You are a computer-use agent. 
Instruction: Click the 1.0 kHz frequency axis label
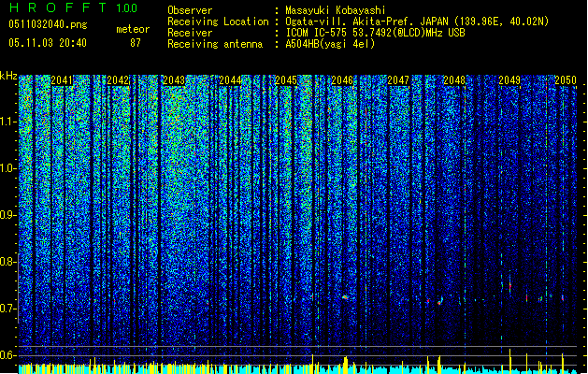pyautogui.click(x=8, y=169)
